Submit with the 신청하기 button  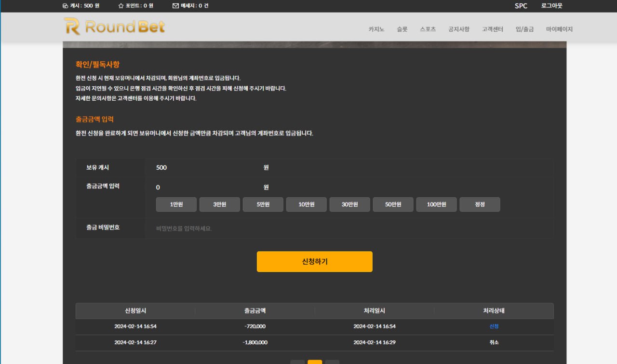[x=315, y=261]
